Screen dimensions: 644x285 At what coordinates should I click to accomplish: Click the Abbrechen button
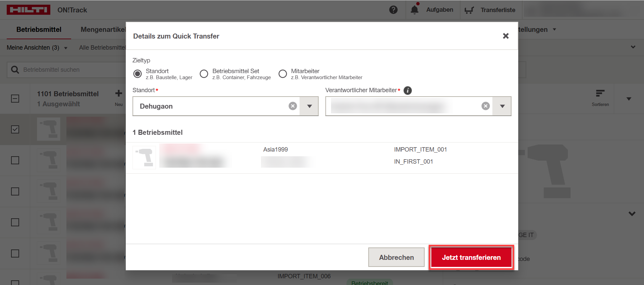point(396,258)
